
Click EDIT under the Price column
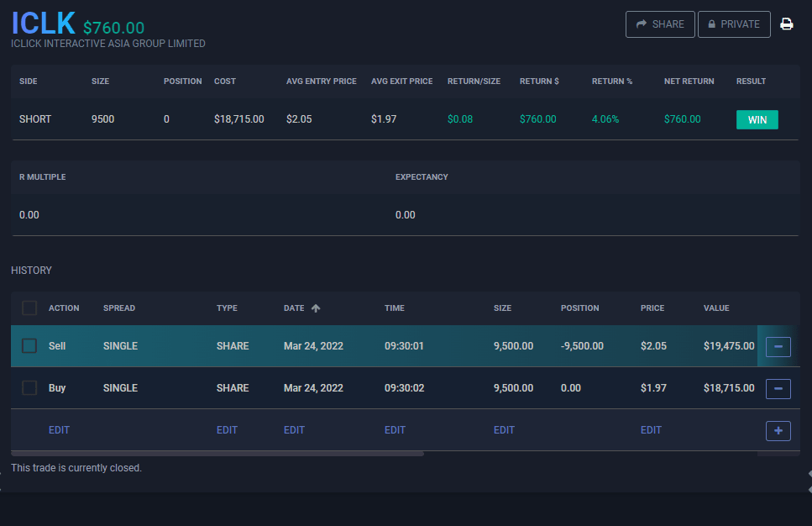pos(651,430)
